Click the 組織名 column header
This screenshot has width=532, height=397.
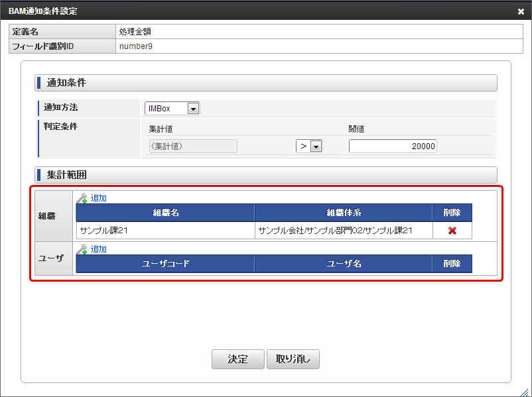(x=166, y=213)
